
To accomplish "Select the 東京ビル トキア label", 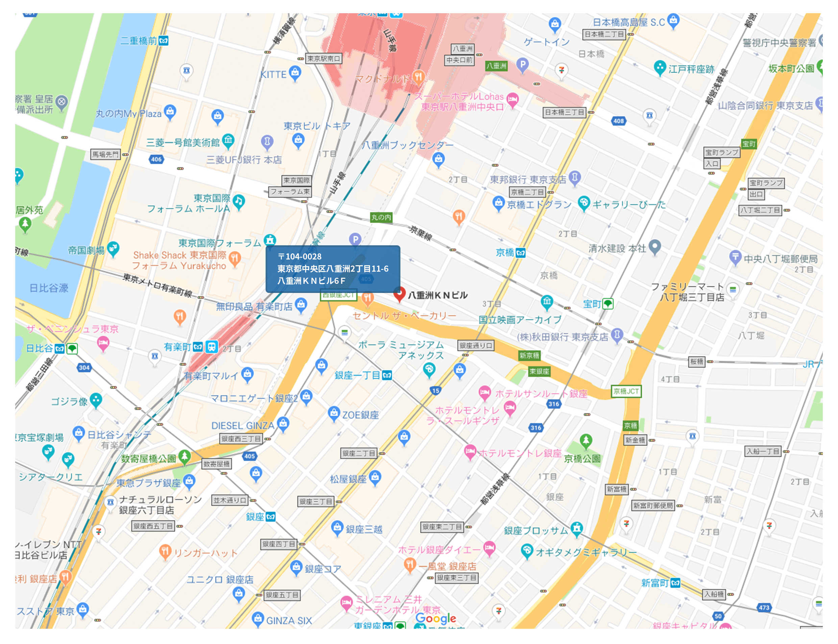I will click(x=317, y=126).
